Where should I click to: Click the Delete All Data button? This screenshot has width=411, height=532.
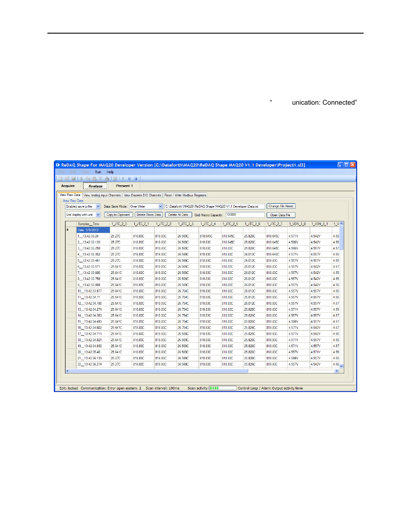[x=178, y=215]
